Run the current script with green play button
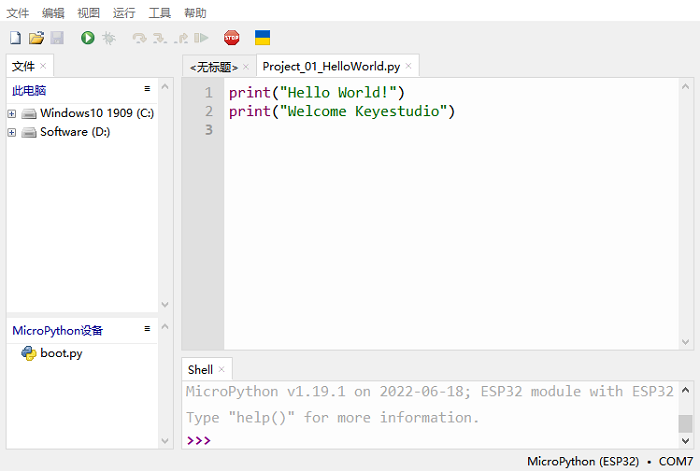The image size is (700, 471). tap(88, 38)
